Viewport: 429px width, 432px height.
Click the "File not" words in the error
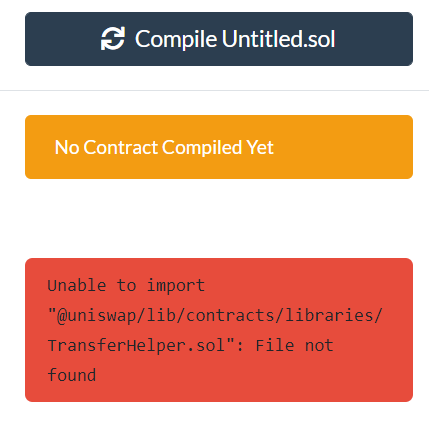(x=294, y=345)
